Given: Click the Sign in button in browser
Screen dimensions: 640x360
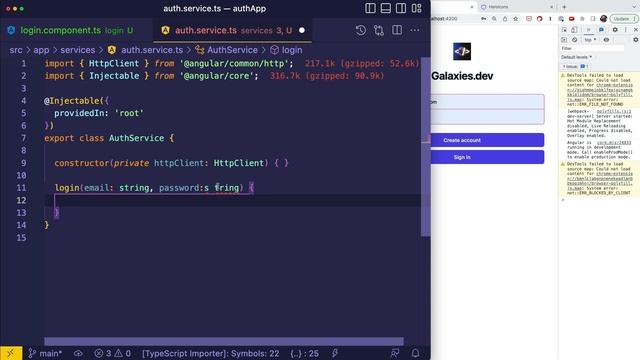Looking at the screenshot, I should click(x=487, y=157).
